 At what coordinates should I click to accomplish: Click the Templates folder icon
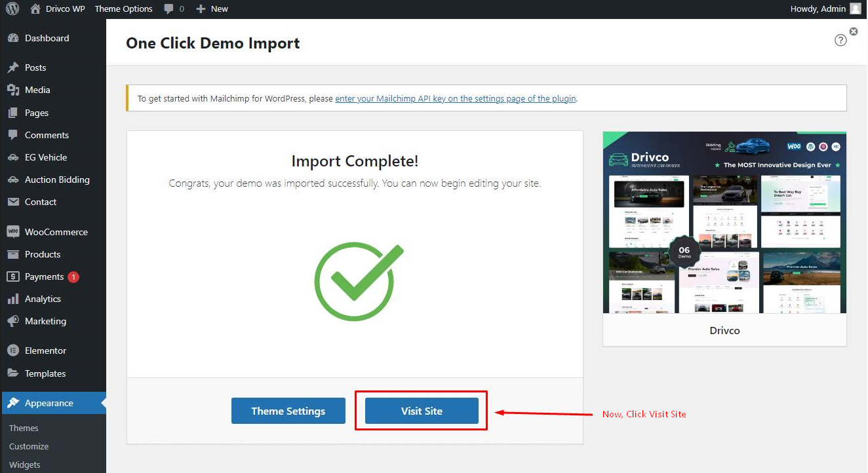coord(13,373)
